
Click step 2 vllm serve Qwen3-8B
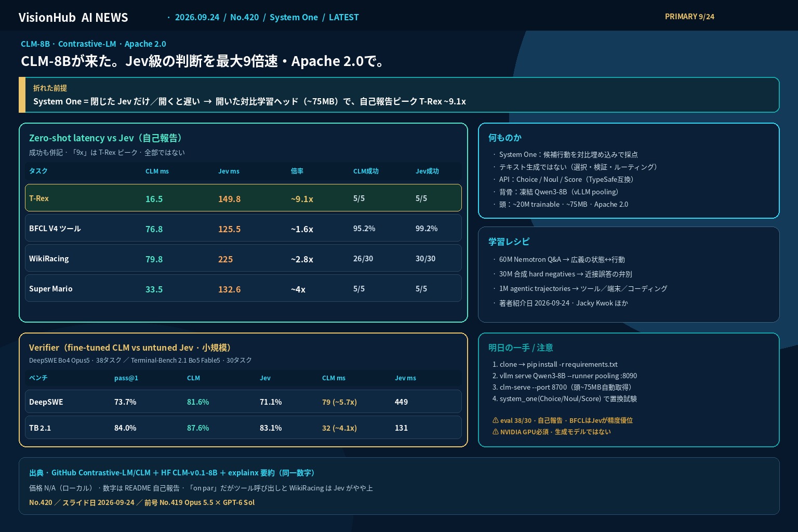pyautogui.click(x=565, y=376)
